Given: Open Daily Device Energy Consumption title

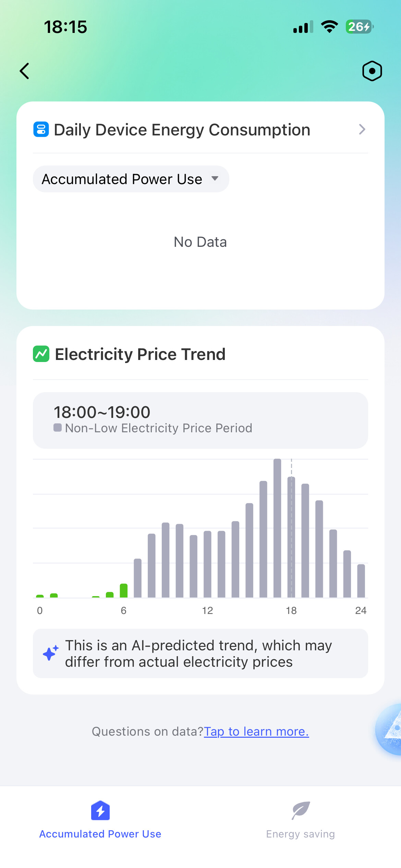Looking at the screenshot, I should point(182,130).
